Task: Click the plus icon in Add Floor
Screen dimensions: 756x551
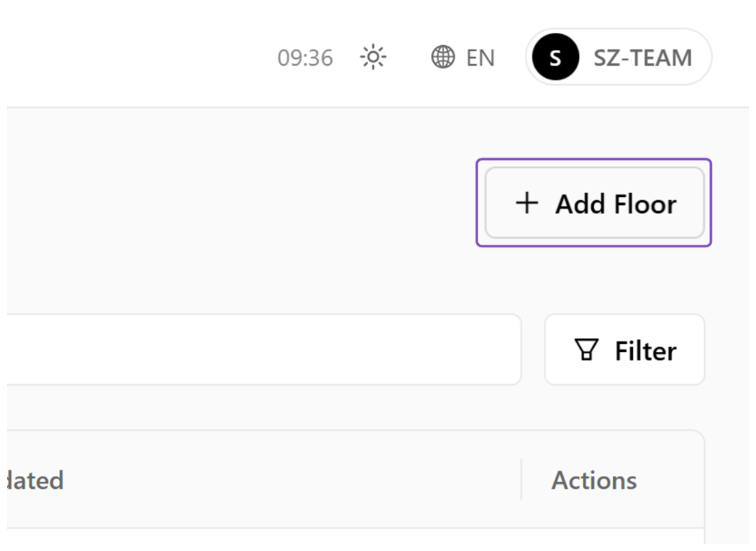Action: [x=527, y=203]
